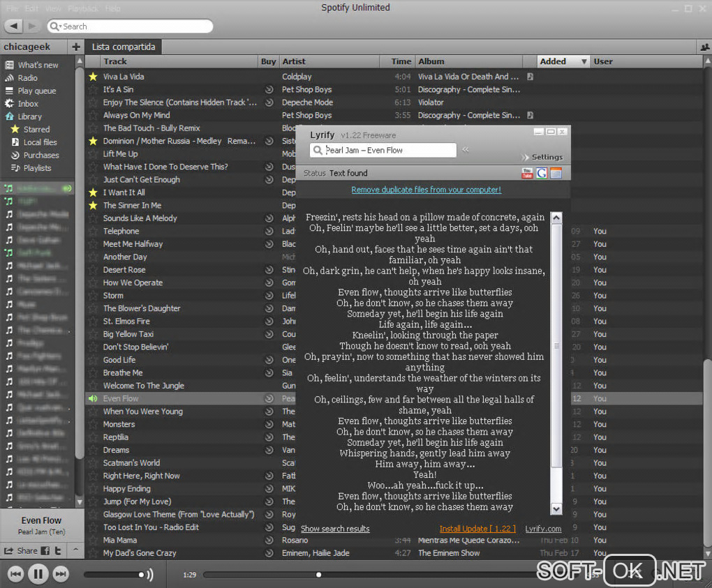Viewport: 712px width, 588px height.
Task: Star the Lift Me Up track
Action: [93, 154]
